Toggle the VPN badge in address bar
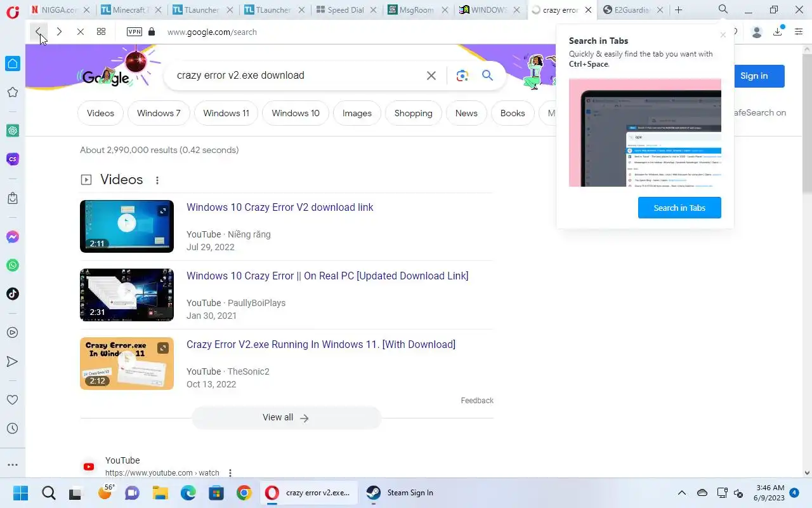This screenshot has height=508, width=812. click(134, 32)
